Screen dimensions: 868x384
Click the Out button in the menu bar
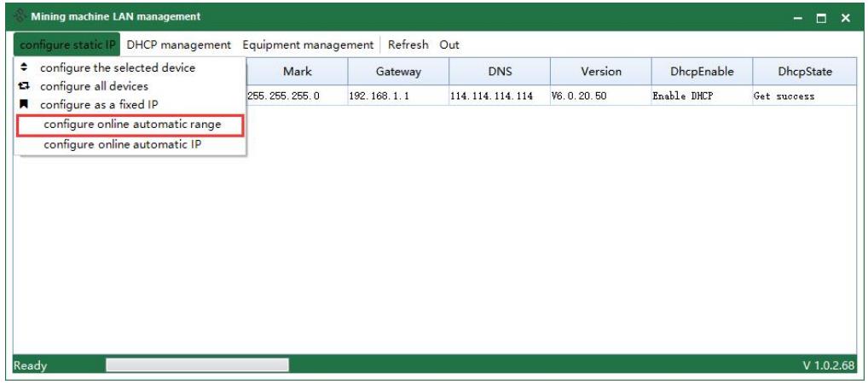[449, 44]
